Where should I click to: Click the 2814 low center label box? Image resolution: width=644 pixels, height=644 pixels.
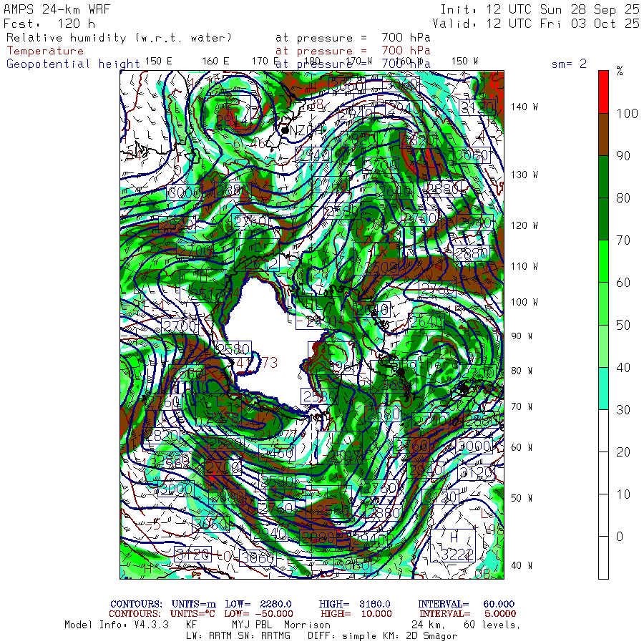coord(228,112)
